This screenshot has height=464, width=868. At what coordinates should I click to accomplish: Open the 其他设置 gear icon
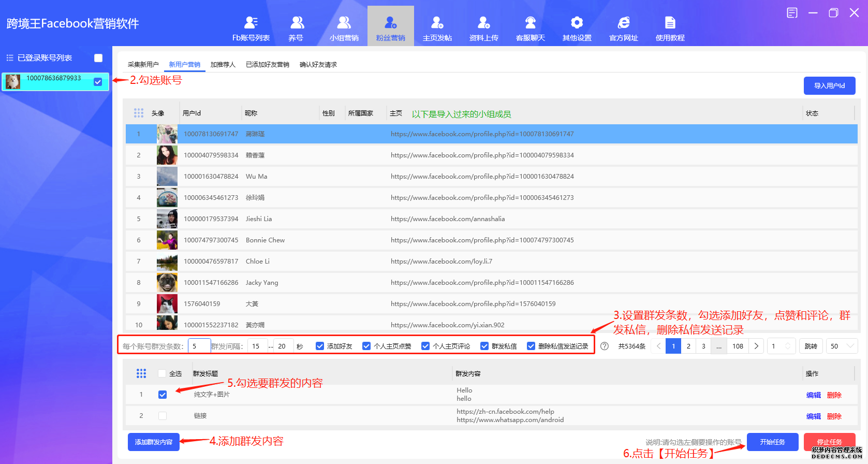pyautogui.click(x=577, y=23)
